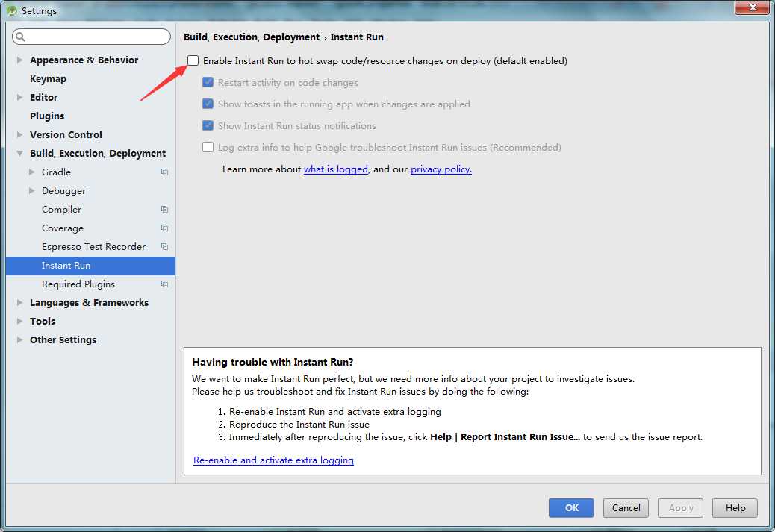Select the Instant Run tree item
The image size is (775, 532).
tap(90, 266)
